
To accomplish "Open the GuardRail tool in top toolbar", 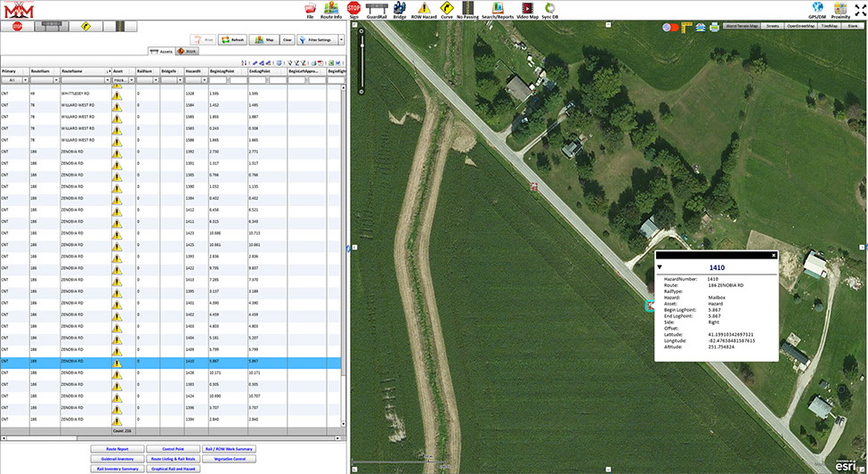I will (x=377, y=9).
